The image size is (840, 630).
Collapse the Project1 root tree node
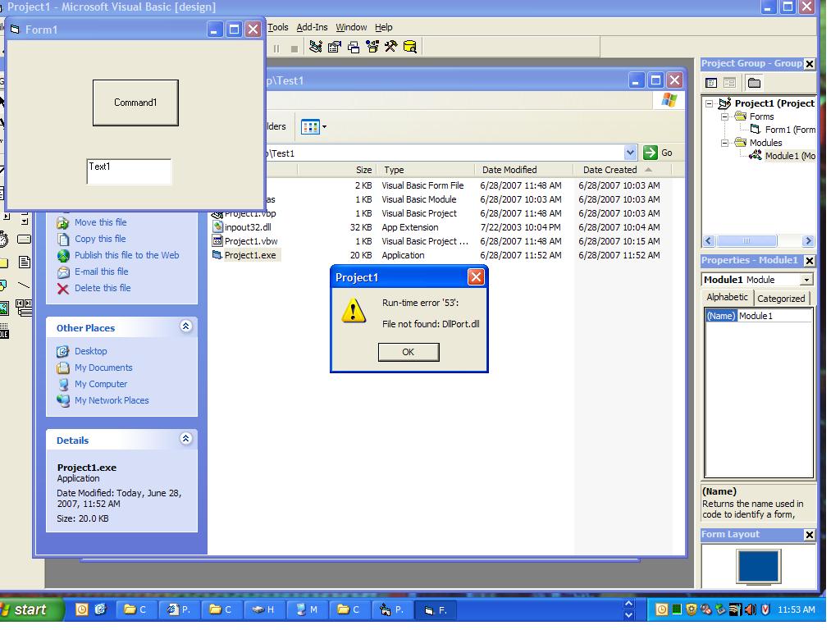click(x=710, y=103)
